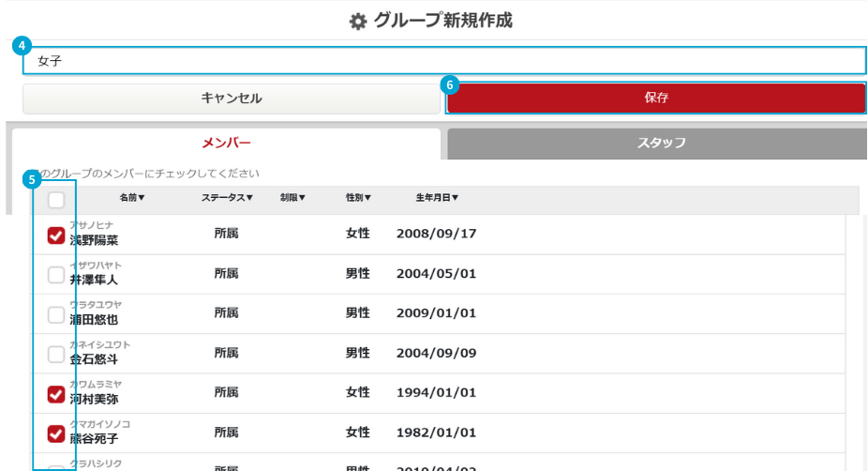Click the gear icon beside グループ新規作成
The height and width of the screenshot is (471, 868).
pos(358,21)
